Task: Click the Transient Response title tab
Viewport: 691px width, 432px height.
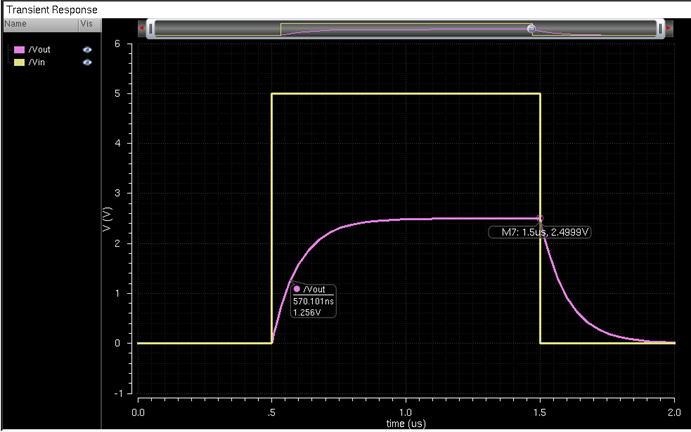Action: (52, 8)
